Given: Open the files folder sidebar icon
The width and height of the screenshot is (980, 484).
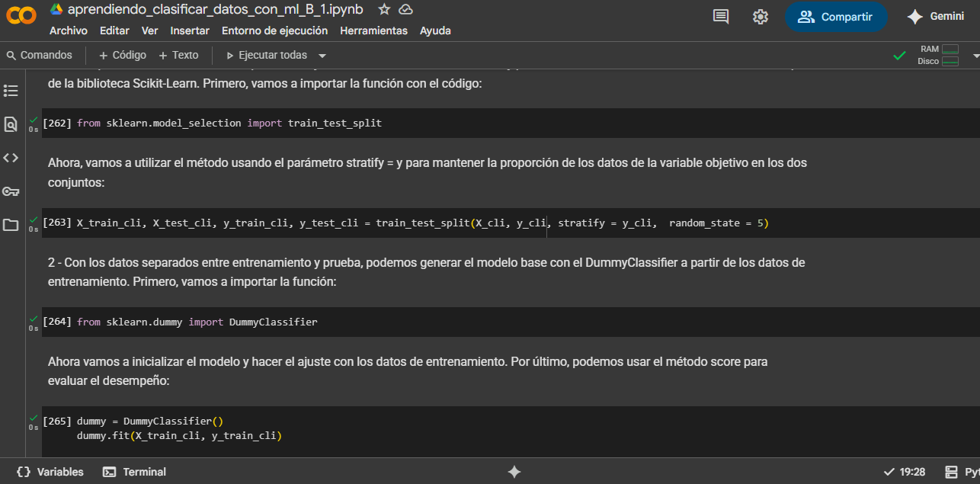Looking at the screenshot, I should pos(11,225).
